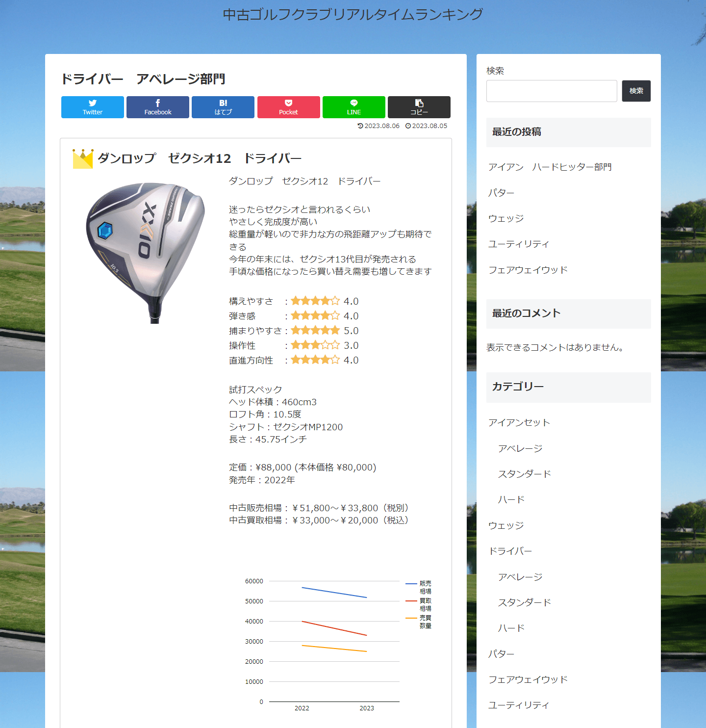
Task: Click the update-date circular arrow icon
Action: (360, 126)
